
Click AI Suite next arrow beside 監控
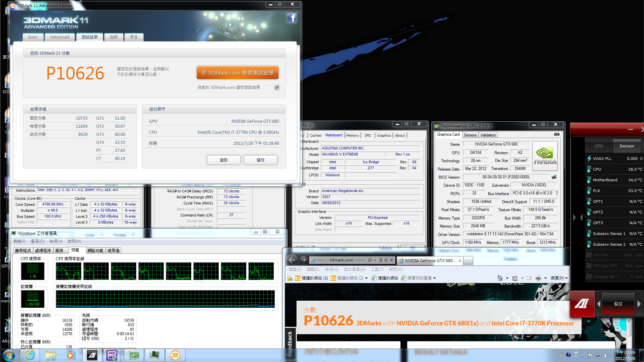pos(639,304)
